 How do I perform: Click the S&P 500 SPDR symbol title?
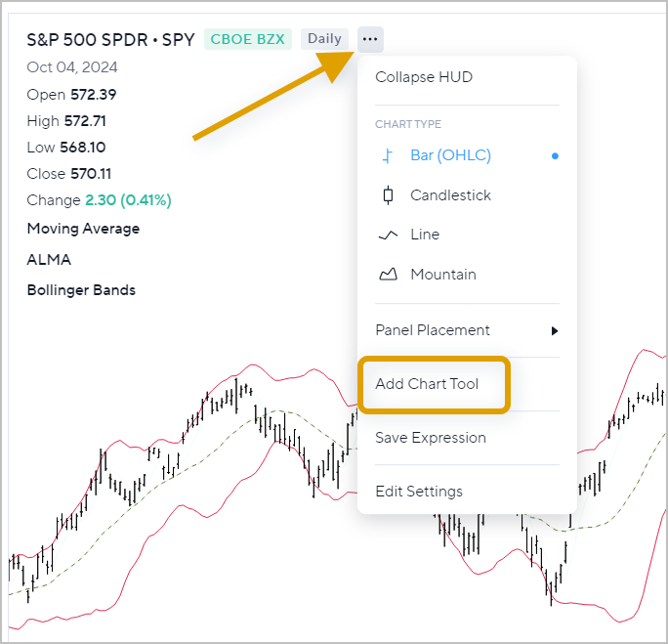coord(110,40)
